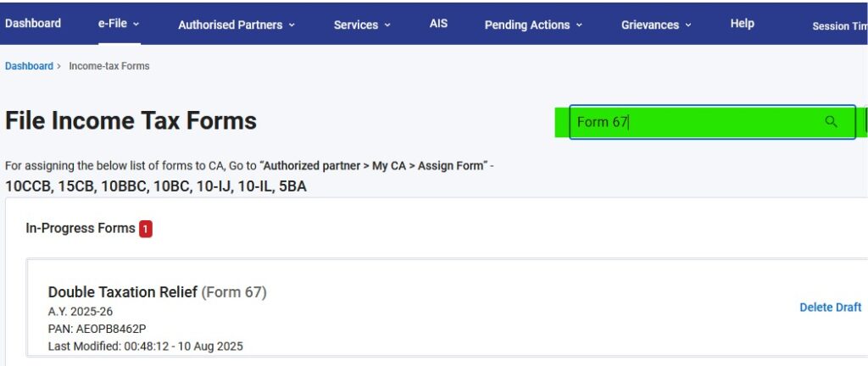Screen dimensions: 868x366
Task: Open the Pending Actions dropdown
Action: point(533,25)
